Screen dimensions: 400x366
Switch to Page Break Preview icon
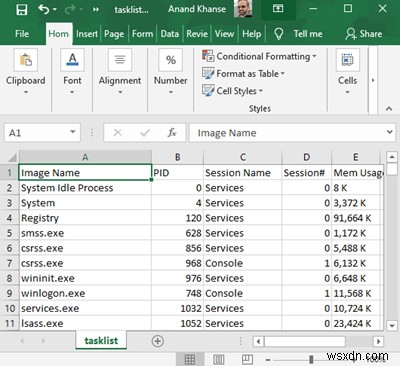click(247, 359)
